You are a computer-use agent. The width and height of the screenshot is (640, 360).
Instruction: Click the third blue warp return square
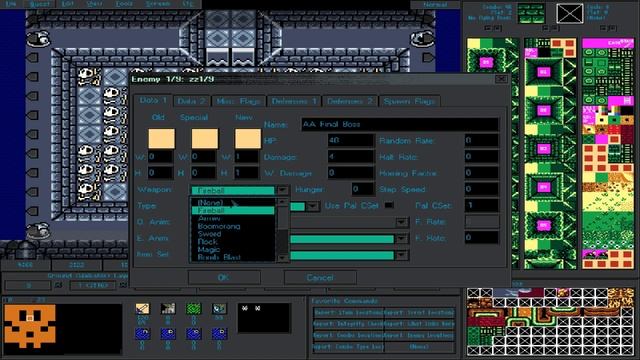[x=193, y=334]
